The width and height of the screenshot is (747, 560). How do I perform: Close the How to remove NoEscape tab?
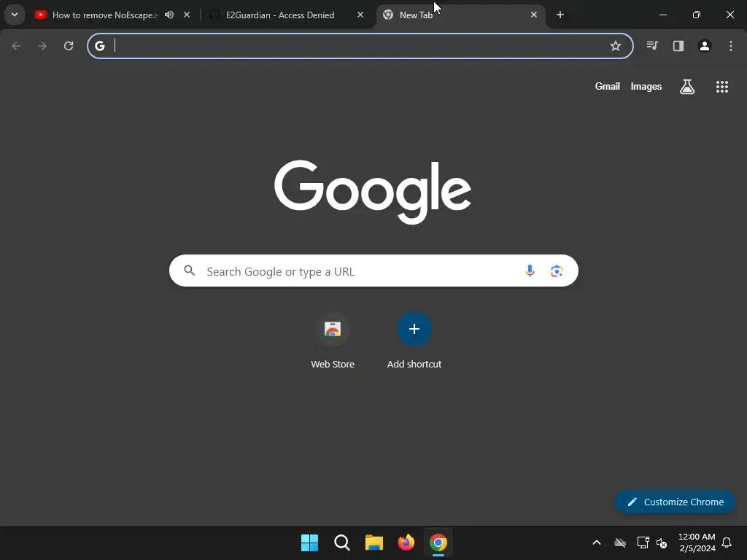coord(187,15)
